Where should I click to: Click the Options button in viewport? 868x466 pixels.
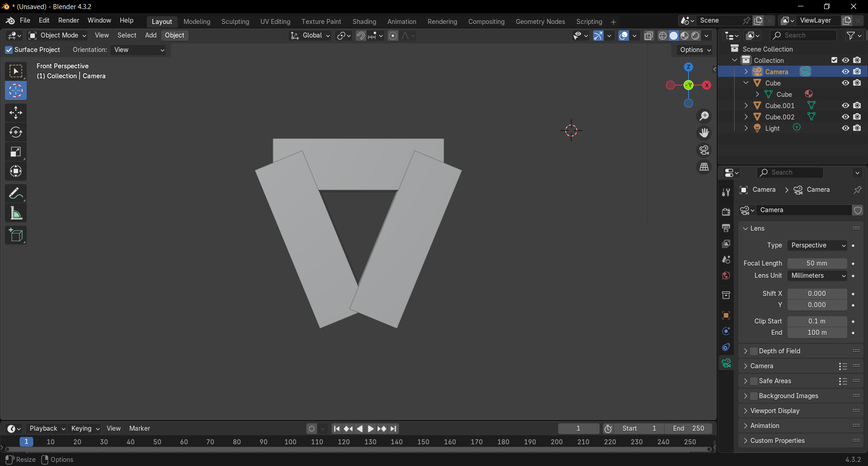pos(695,50)
